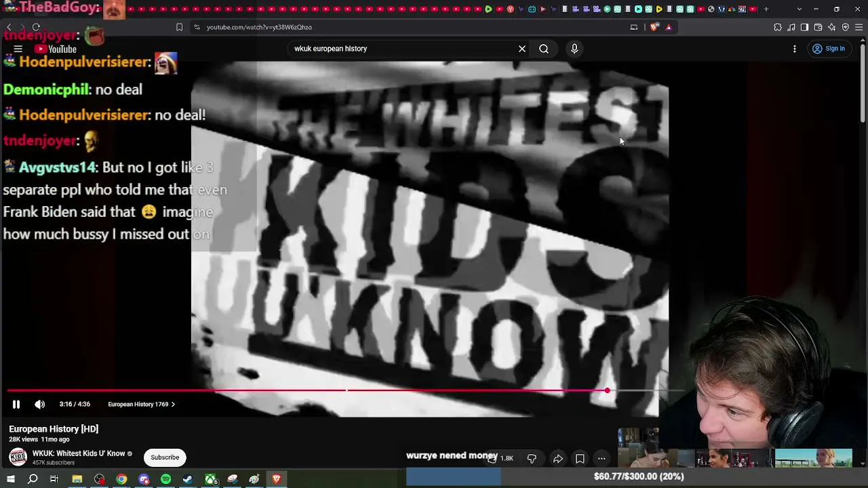This screenshot has height=488, width=868.
Task: Open File Explorer from the taskbar
Action: (x=77, y=479)
